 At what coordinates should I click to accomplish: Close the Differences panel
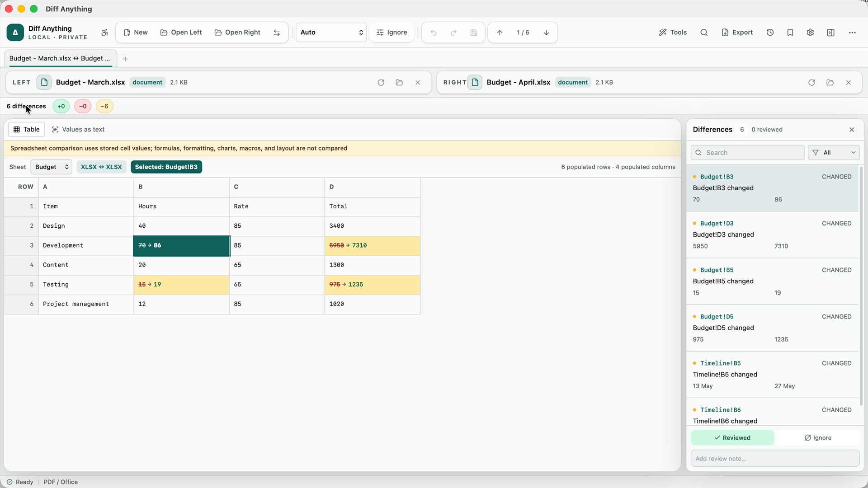pos(852,130)
